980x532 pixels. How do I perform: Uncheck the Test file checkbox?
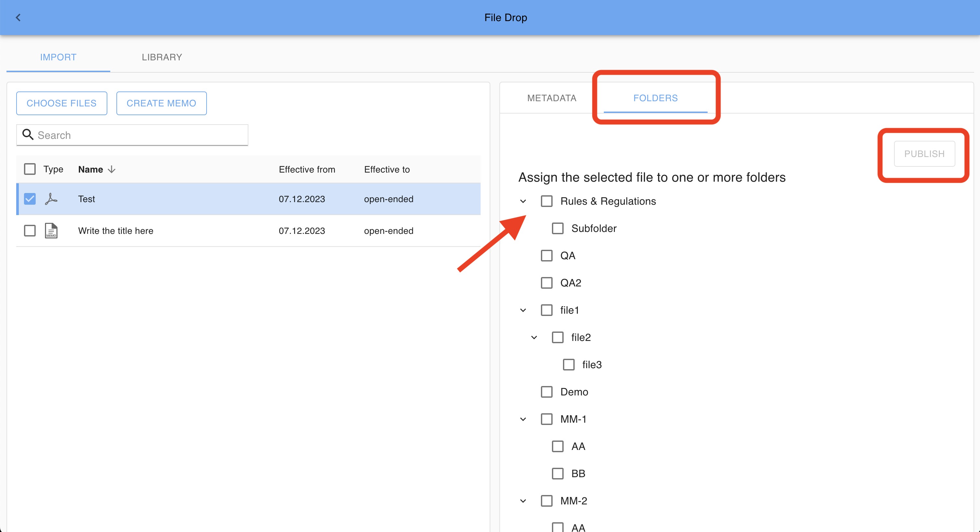(x=30, y=199)
